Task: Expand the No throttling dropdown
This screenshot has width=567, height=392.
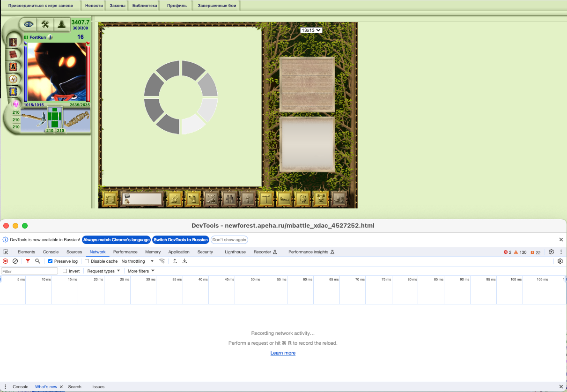Action: pos(138,261)
